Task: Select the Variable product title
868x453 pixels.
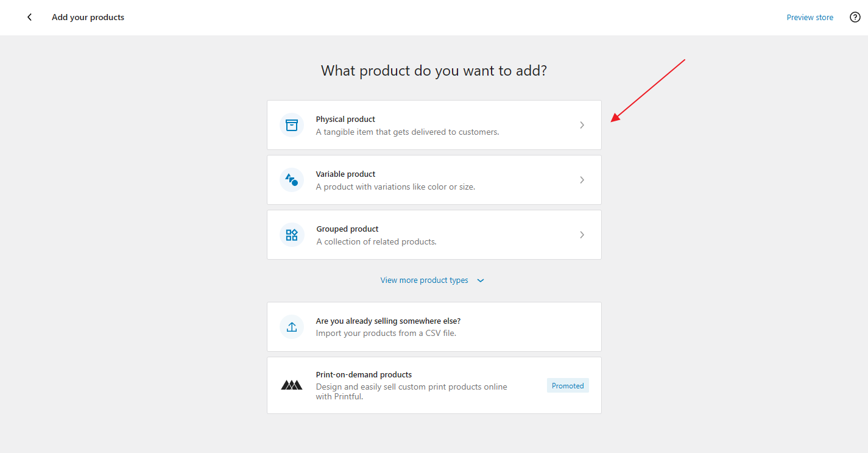Action: click(x=345, y=174)
